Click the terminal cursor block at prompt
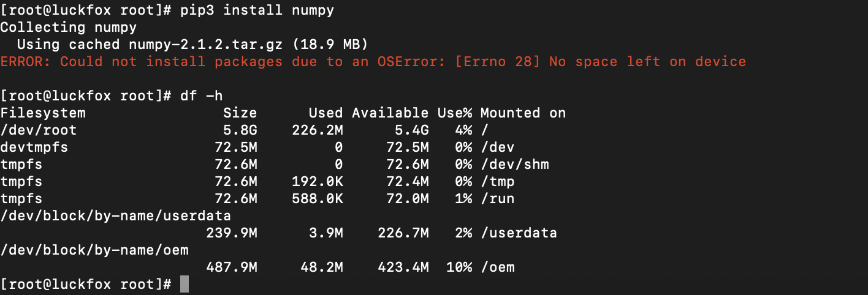 185,284
